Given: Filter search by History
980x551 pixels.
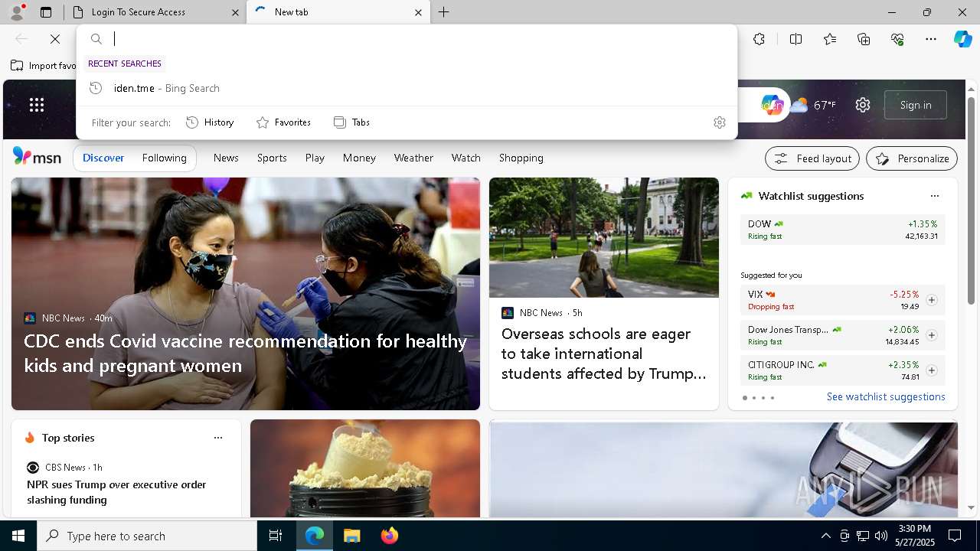Looking at the screenshot, I should click(211, 122).
